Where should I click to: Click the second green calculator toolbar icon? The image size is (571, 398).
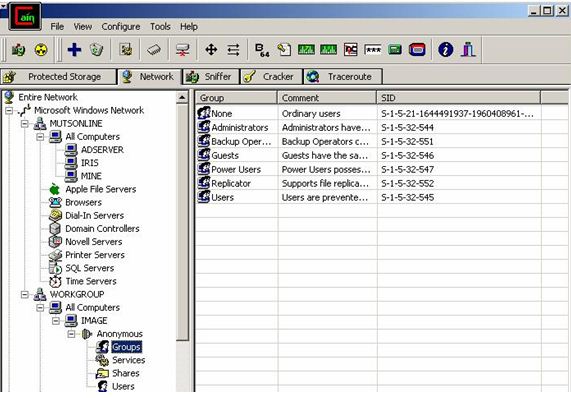click(328, 50)
